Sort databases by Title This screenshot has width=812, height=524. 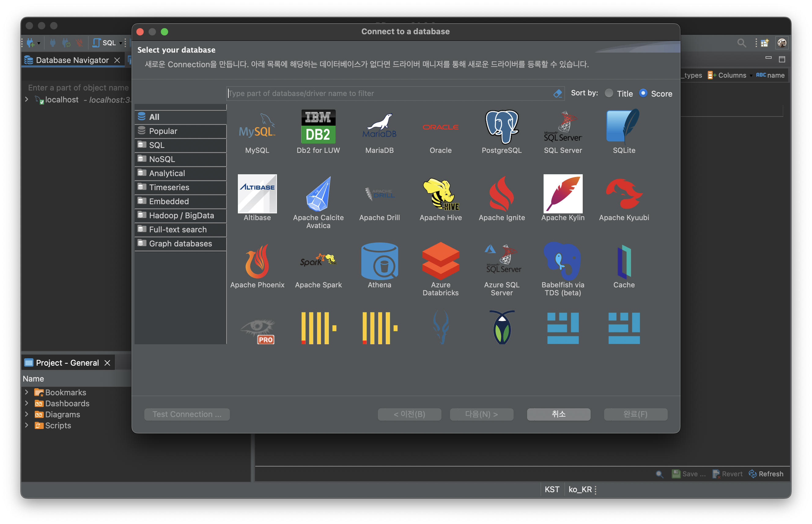609,93
